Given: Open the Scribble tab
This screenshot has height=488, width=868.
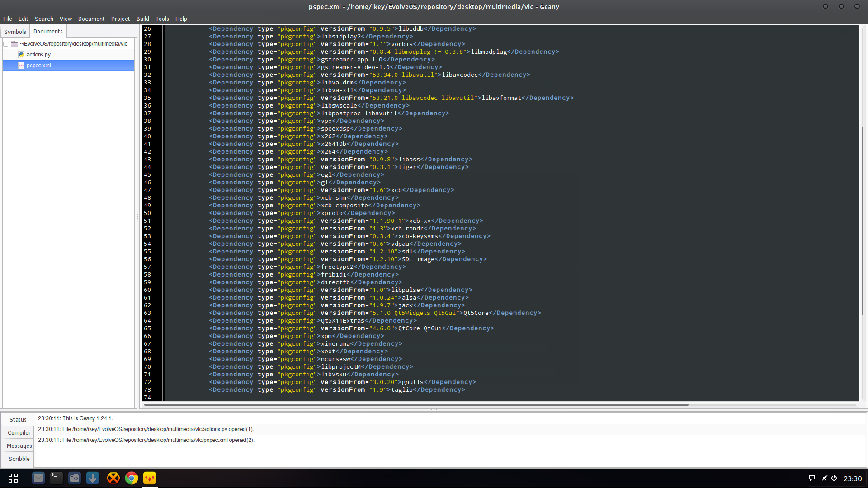Looking at the screenshot, I should tap(19, 459).
